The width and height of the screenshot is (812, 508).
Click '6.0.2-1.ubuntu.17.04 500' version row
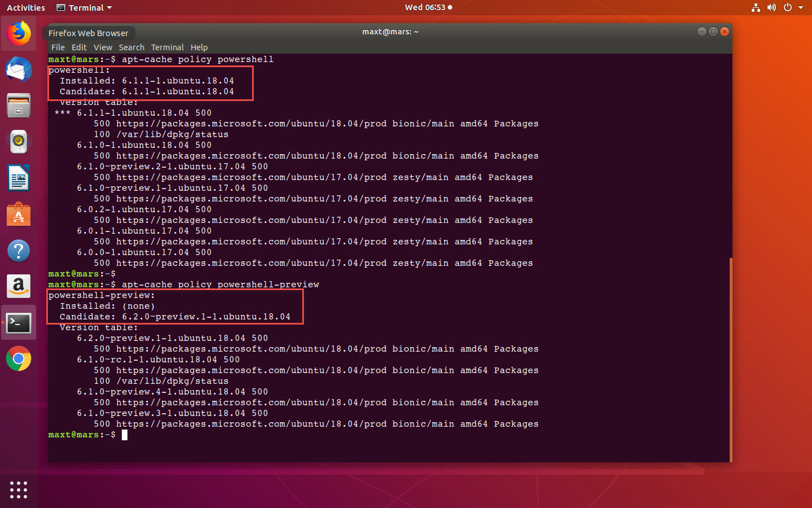point(144,209)
